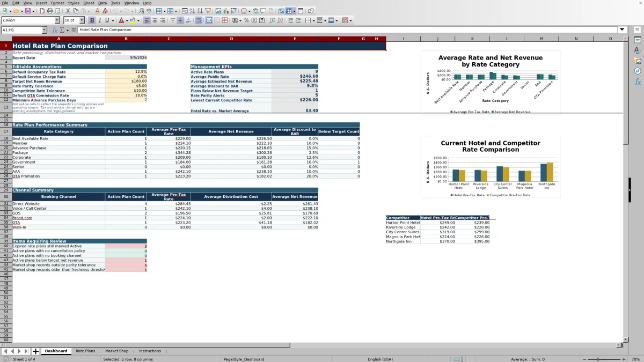The image size is (644, 362).
Task: Click Format as Percent icon
Action: coord(246,20)
